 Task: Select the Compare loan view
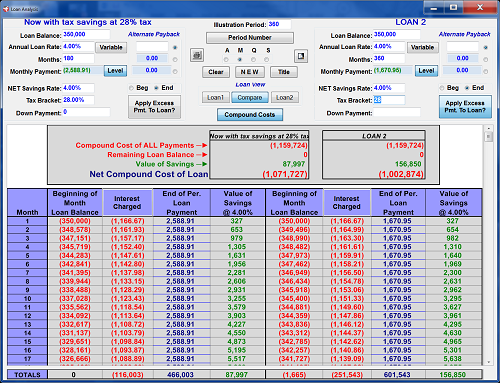click(250, 97)
